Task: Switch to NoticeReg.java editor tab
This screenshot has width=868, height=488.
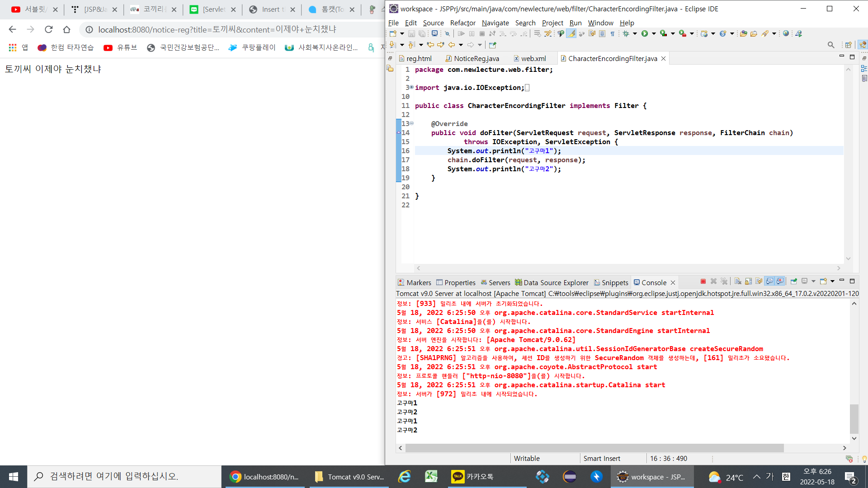Action: [476, 59]
